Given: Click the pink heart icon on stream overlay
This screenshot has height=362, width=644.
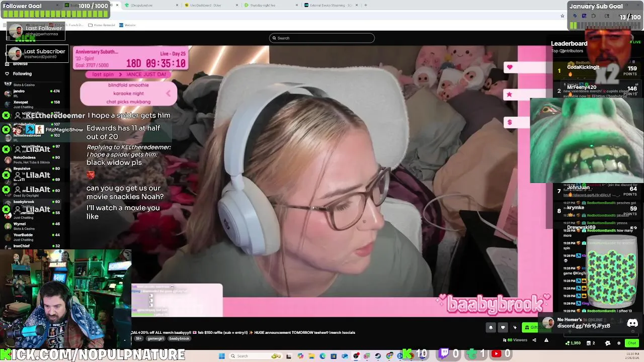Looking at the screenshot, I should coord(510,67).
